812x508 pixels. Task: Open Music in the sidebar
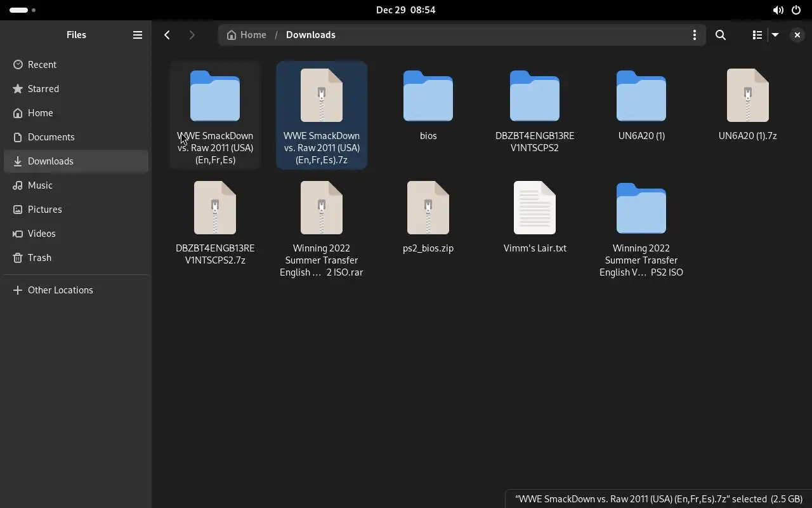(x=76, y=185)
